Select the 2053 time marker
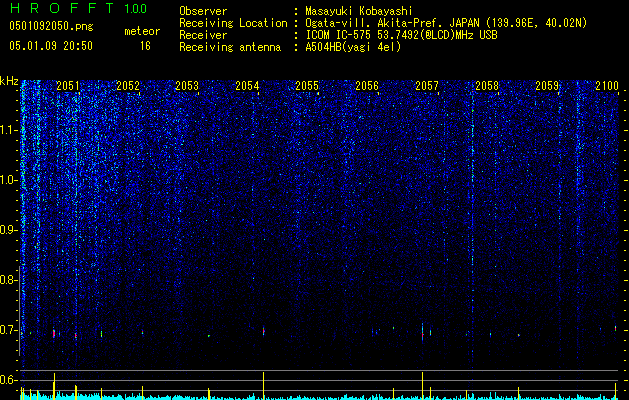Image resolution: width=629 pixels, height=400 pixels. tap(187, 86)
